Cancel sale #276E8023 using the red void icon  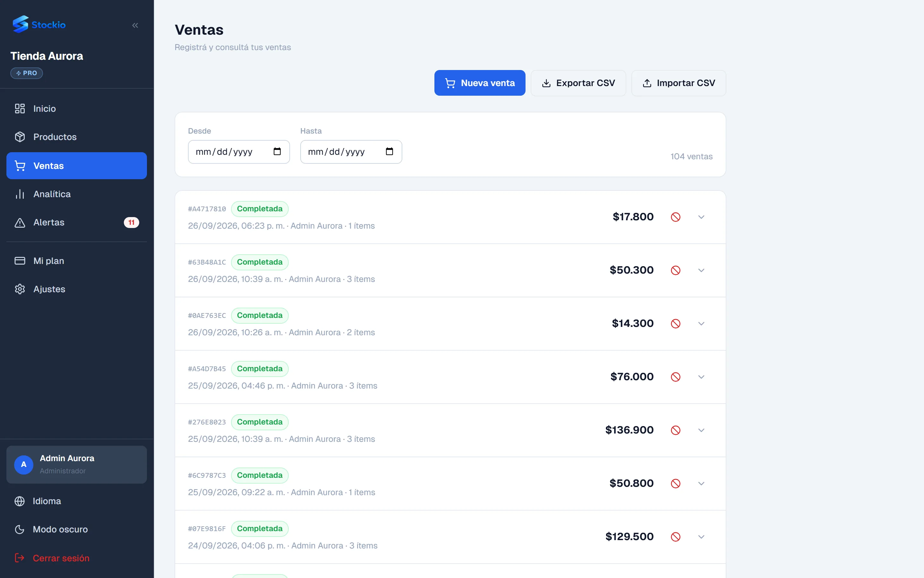(x=675, y=430)
